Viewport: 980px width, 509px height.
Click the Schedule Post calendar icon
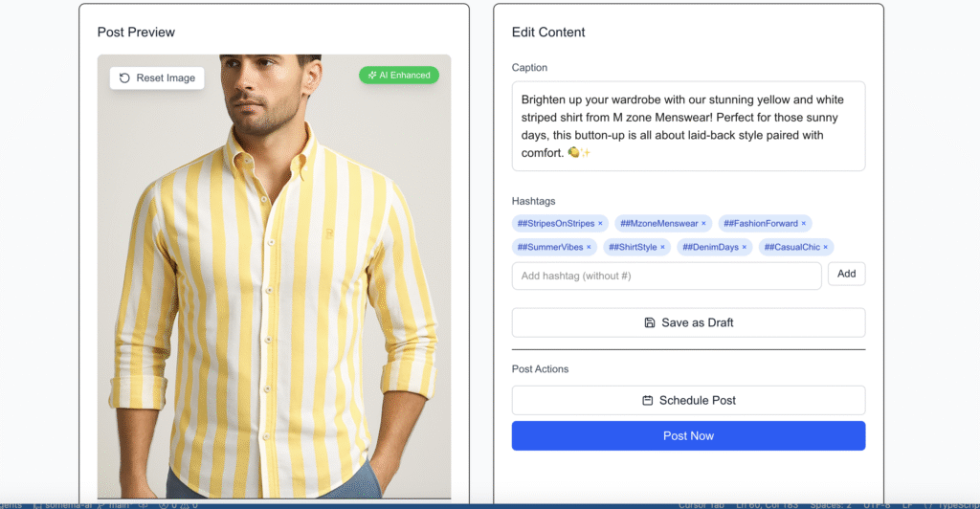[x=648, y=400]
